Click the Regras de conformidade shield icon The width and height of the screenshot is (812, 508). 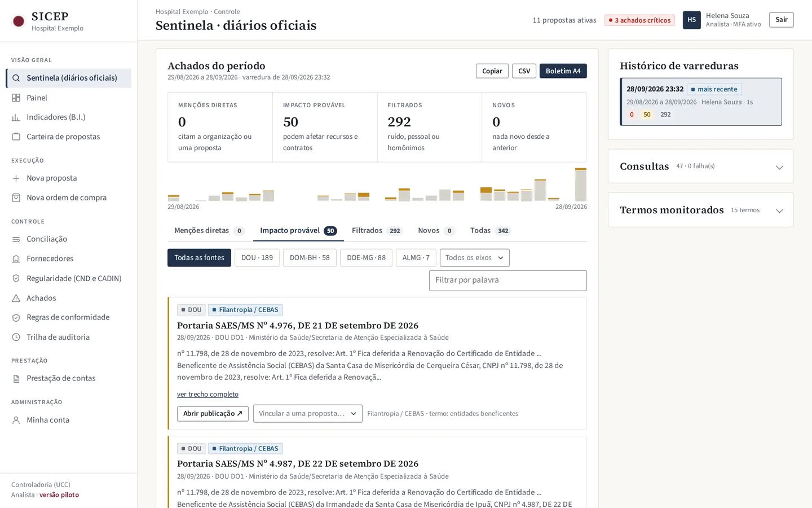(16, 318)
